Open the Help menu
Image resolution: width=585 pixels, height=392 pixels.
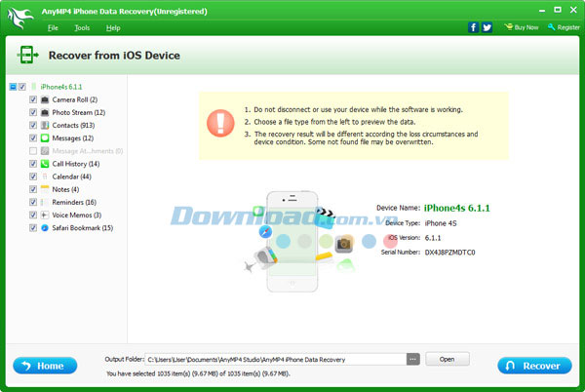tap(113, 28)
